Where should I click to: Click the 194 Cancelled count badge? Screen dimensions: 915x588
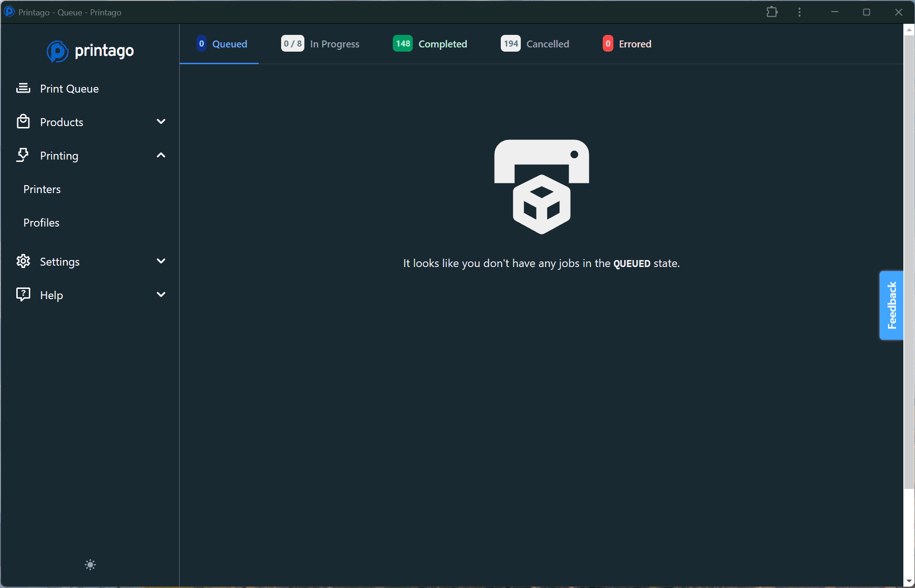(511, 44)
